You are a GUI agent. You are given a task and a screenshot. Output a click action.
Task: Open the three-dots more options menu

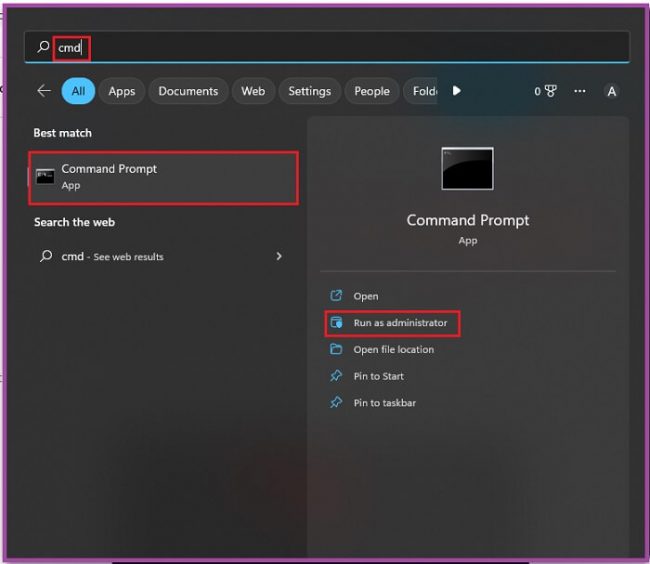pos(580,91)
